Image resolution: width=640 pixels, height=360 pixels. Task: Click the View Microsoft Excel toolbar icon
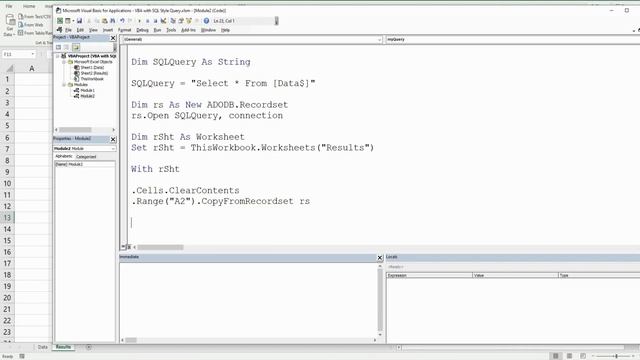60,21
